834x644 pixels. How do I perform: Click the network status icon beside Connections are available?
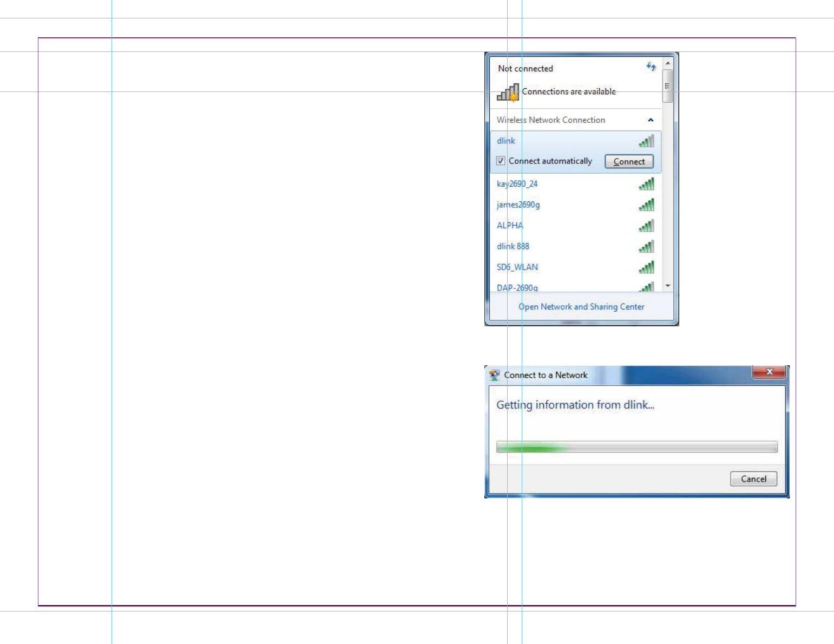(x=508, y=93)
